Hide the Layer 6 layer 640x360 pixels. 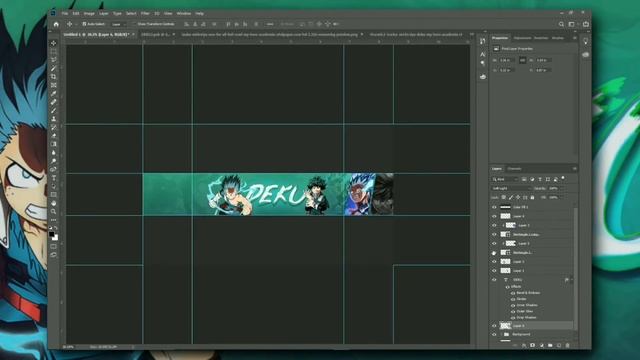(x=494, y=216)
